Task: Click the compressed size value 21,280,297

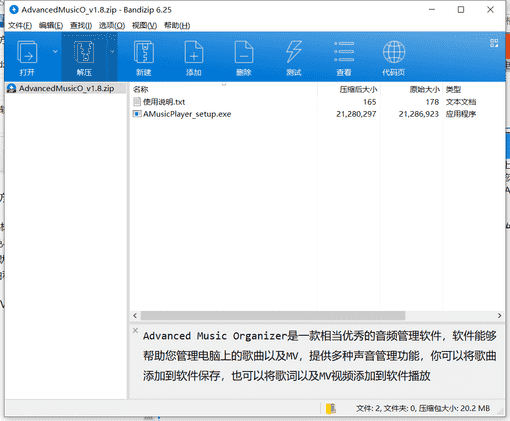Action: coord(356,114)
